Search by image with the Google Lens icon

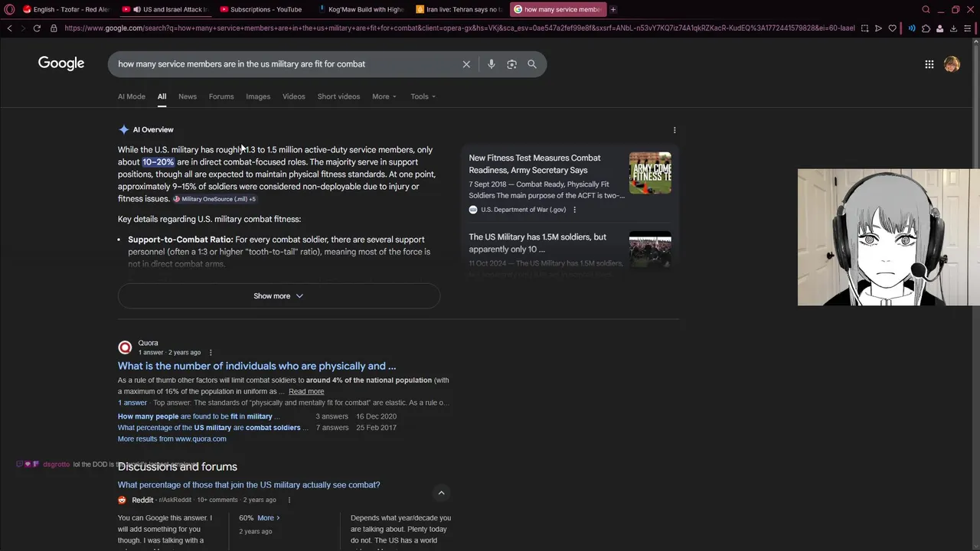click(511, 64)
